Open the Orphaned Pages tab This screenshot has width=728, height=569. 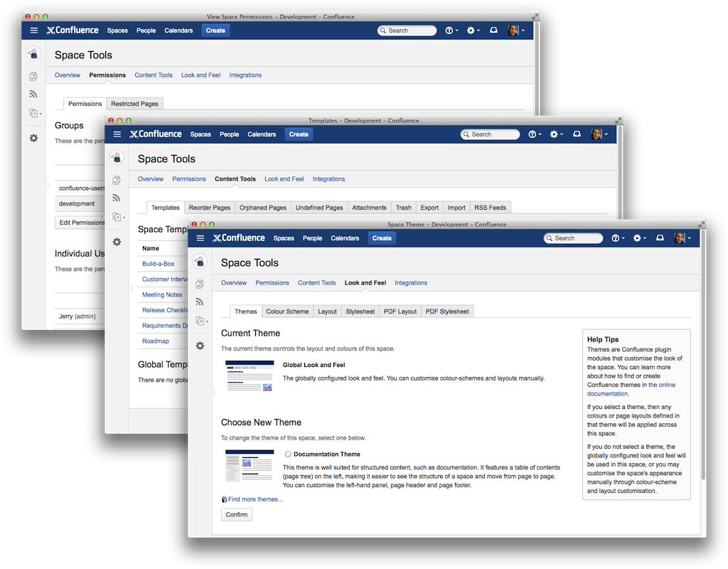tap(263, 208)
